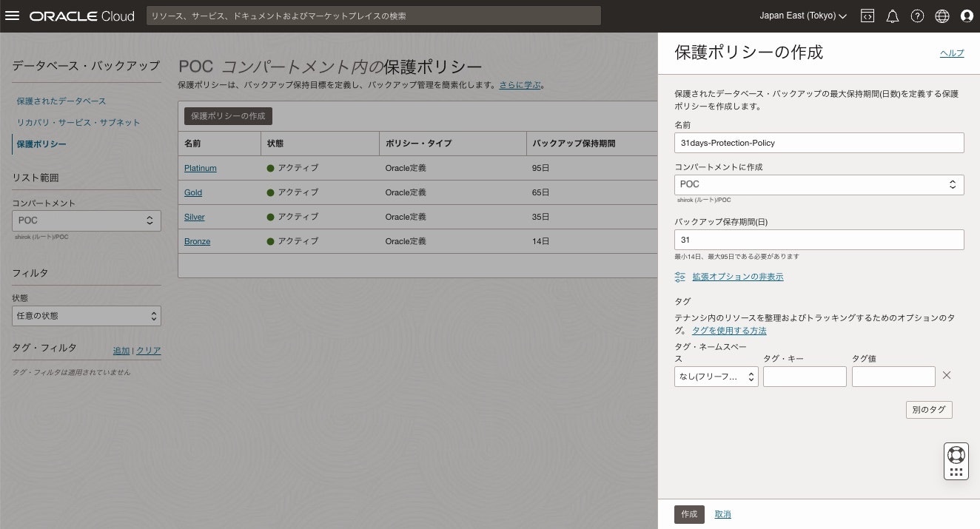
Task: Click the backup retention days field
Action: (x=819, y=240)
